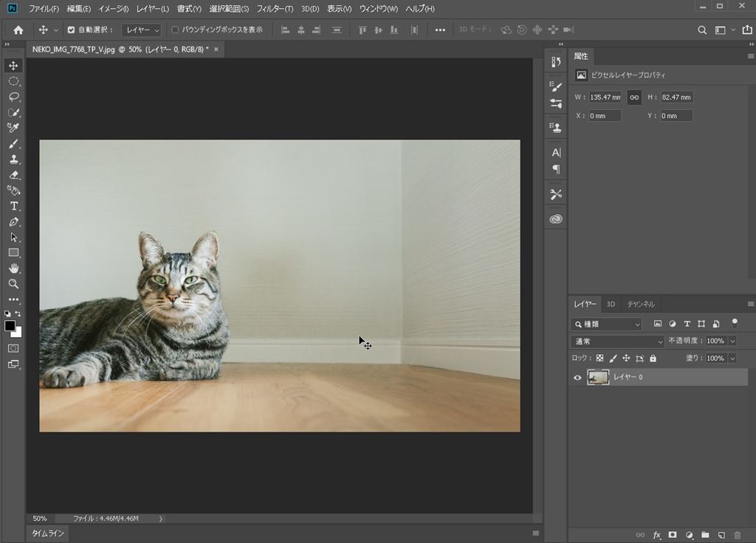
Task: Open the blend mode dropdown showing 通常
Action: [x=618, y=342]
